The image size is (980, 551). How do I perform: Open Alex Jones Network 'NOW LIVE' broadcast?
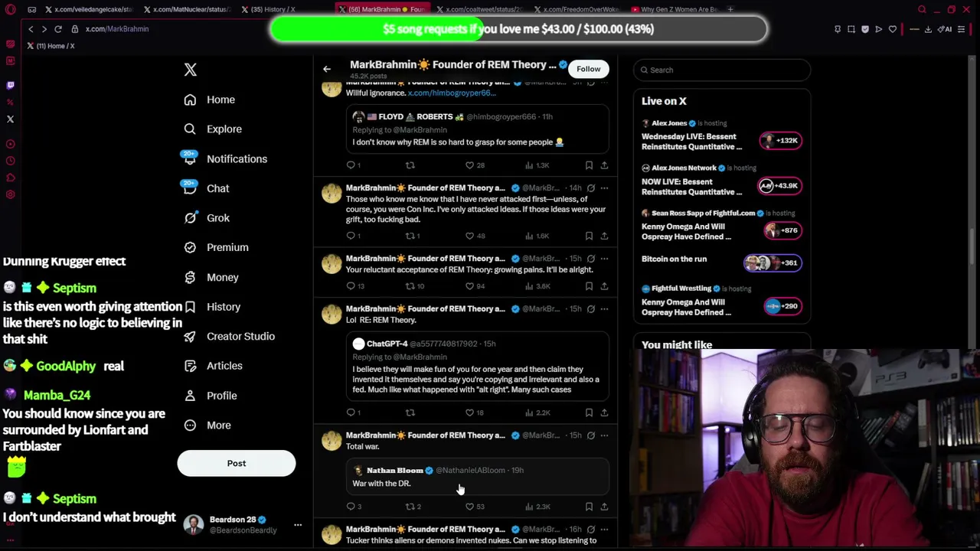point(721,181)
